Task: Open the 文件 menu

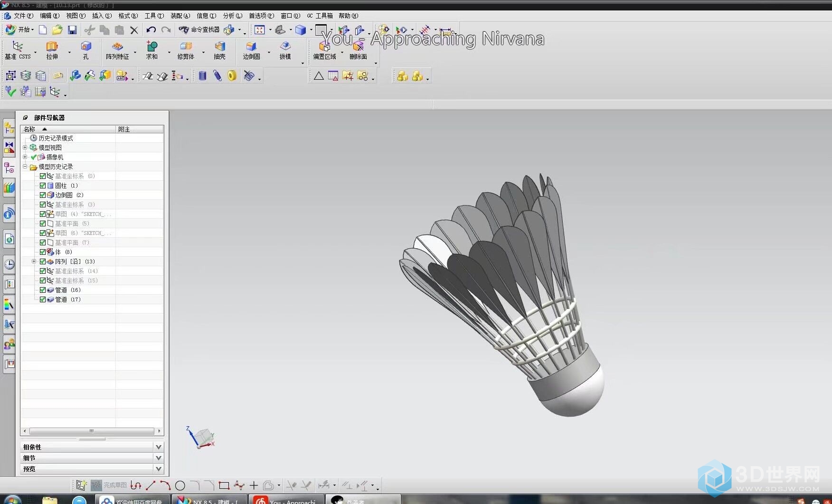Action: 23,16
